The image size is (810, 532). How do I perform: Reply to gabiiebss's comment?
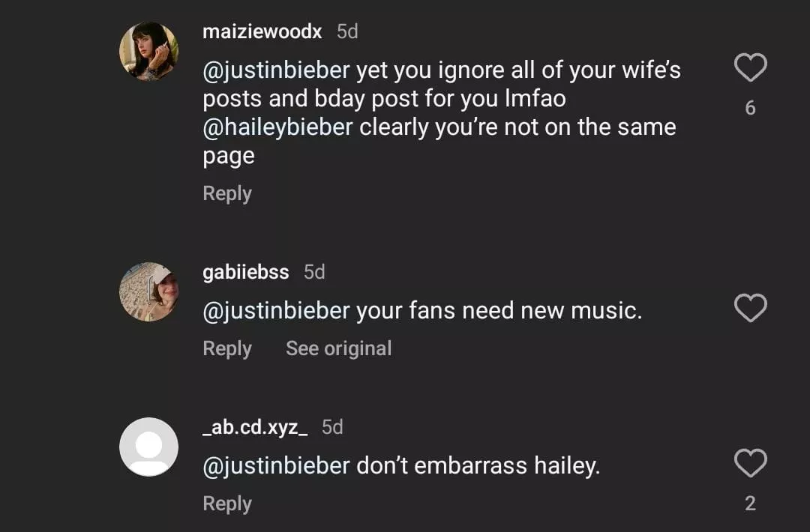pyautogui.click(x=226, y=348)
